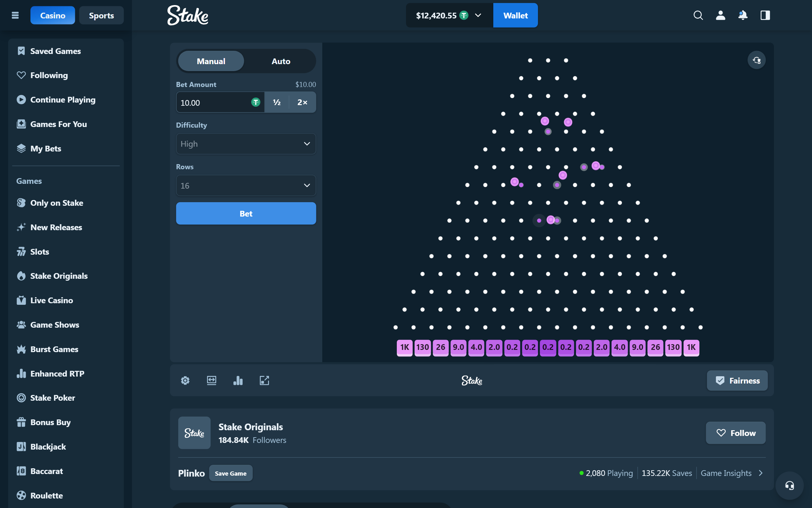Screen dimensions: 812x508
Task: Open the notifications bell icon
Action: (743, 16)
